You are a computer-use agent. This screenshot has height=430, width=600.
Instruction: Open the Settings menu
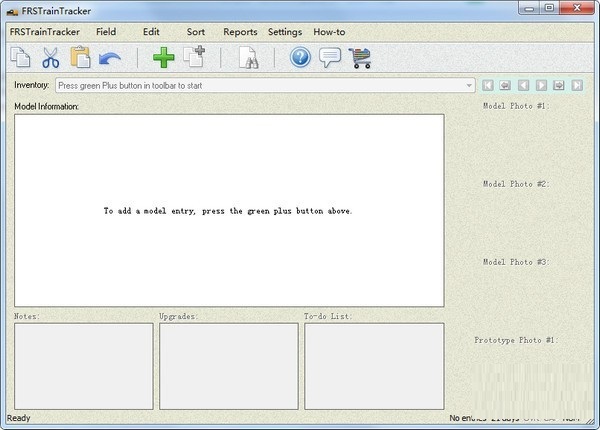[285, 32]
